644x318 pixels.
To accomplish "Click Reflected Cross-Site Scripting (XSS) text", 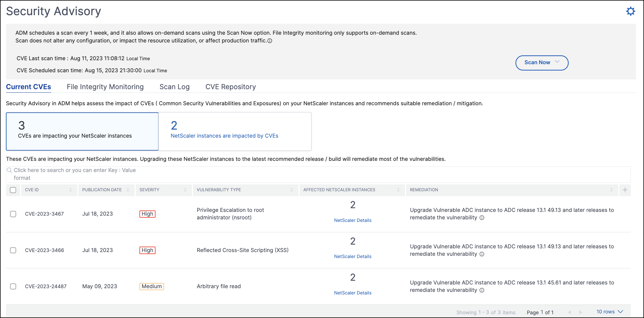I will (x=243, y=250).
